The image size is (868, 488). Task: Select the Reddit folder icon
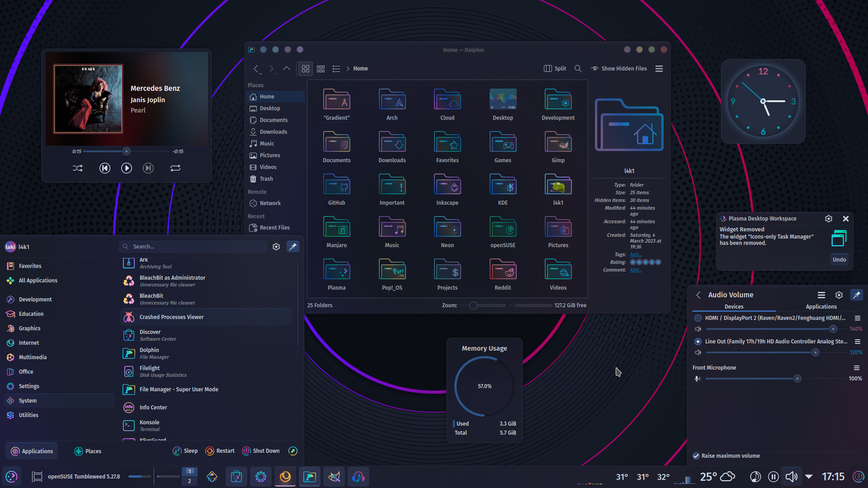(503, 270)
